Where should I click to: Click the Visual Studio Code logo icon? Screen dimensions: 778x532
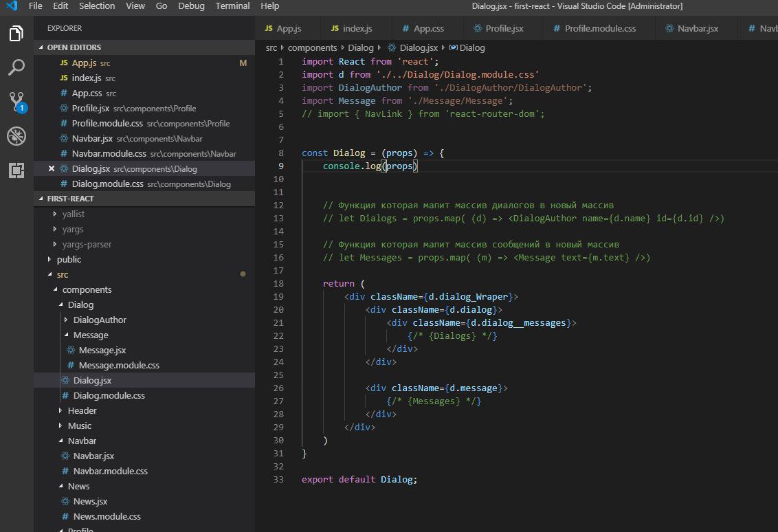(11, 6)
